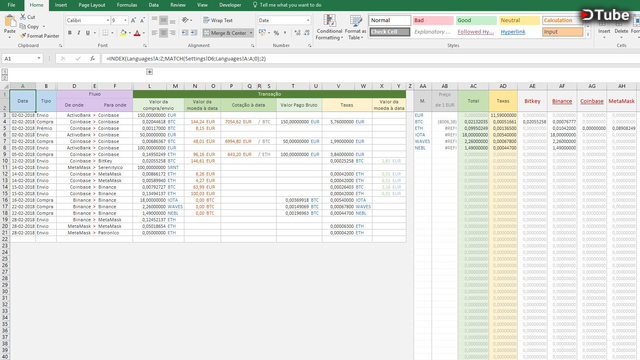The width and height of the screenshot is (640, 360).
Task: Activate the Format Painter tool
Action: pyautogui.click(x=40, y=36)
